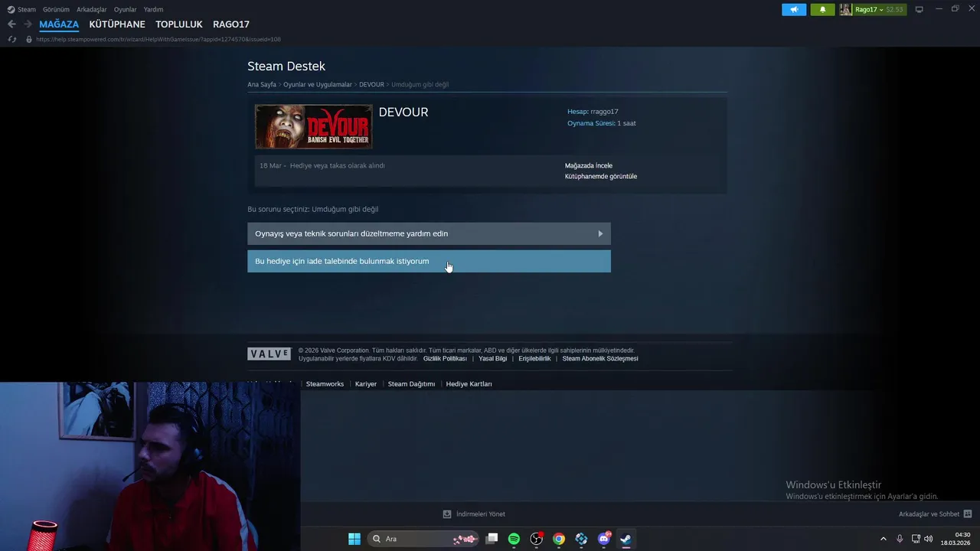This screenshot has height=551, width=980.
Task: Open the RAGO17 profile tab
Action: [231, 24]
